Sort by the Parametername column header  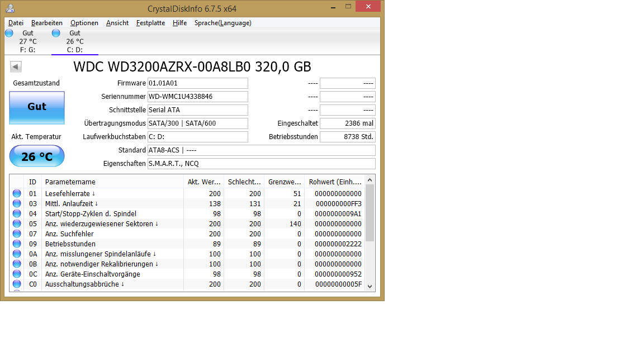pyautogui.click(x=112, y=182)
